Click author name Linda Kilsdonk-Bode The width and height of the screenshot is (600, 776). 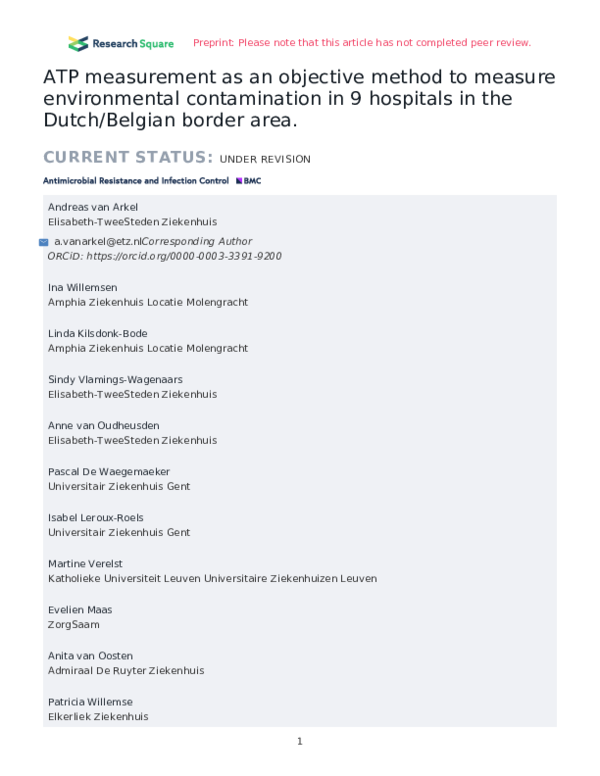tap(98, 334)
